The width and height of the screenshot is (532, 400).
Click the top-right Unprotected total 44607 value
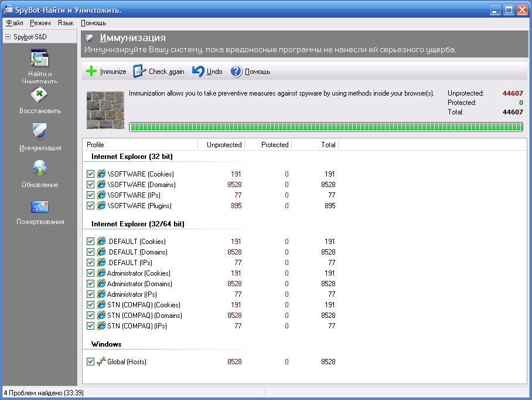pos(513,93)
